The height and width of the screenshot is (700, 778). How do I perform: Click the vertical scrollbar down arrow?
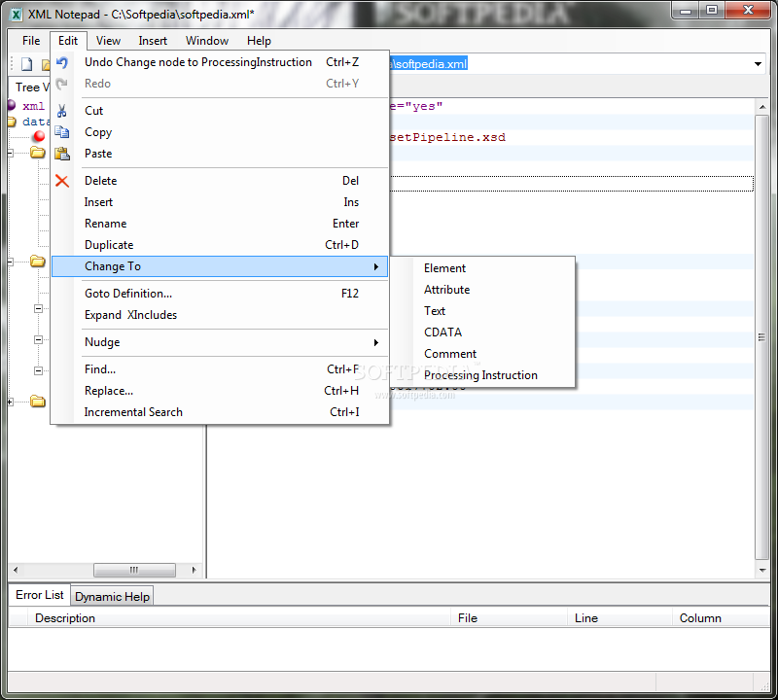click(x=763, y=571)
